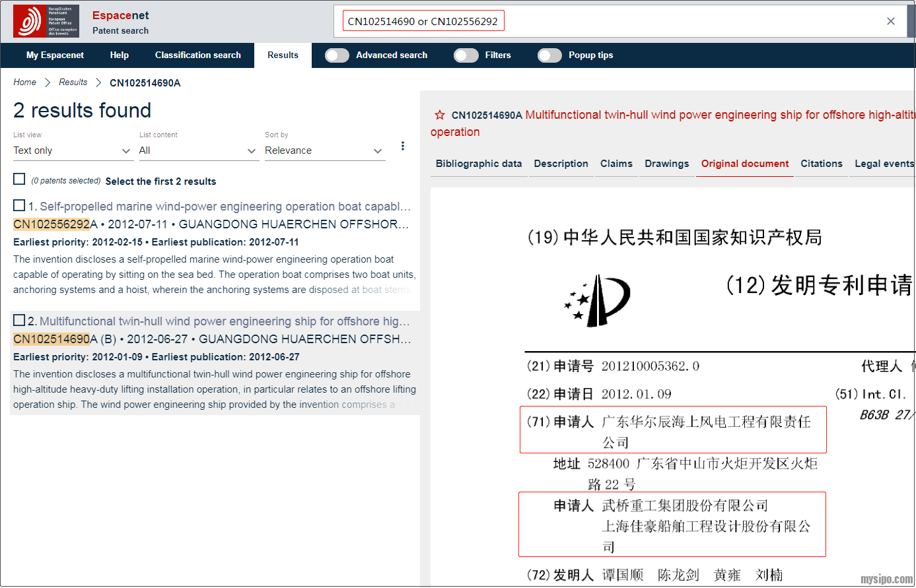The height and width of the screenshot is (588, 916).
Task: Star the CN102514690A patent as favorite
Action: point(439,115)
